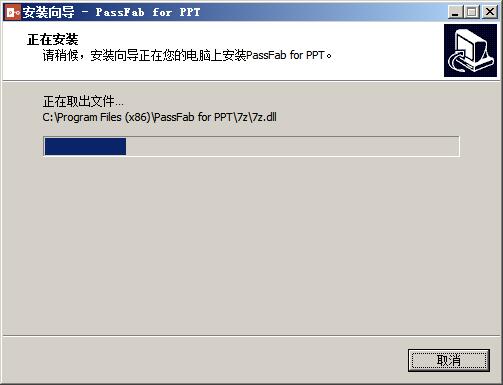Minimize the setup wizard window
This screenshot has height=385, width=503.
(455, 12)
